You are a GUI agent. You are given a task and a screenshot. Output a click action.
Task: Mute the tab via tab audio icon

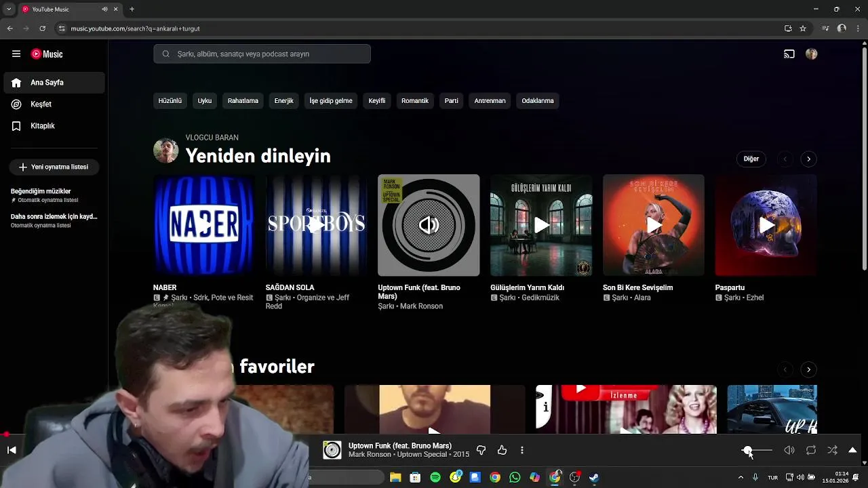click(105, 9)
